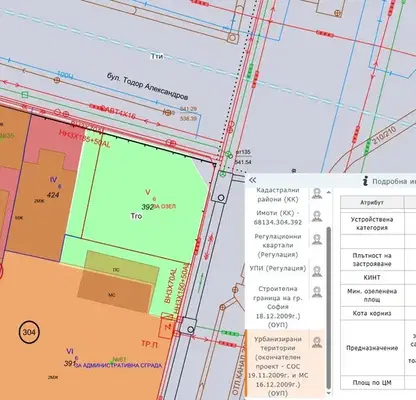The height and width of the screenshot is (400, 416).
Task: Choose the Строителна граница на гр. София entry
Action: pos(277,307)
